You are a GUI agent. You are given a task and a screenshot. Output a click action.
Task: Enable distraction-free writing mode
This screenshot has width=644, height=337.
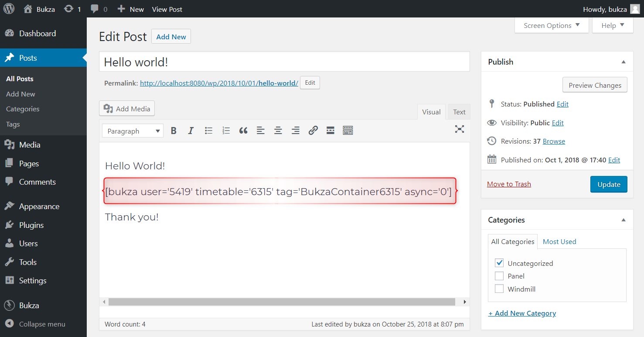[x=460, y=129]
